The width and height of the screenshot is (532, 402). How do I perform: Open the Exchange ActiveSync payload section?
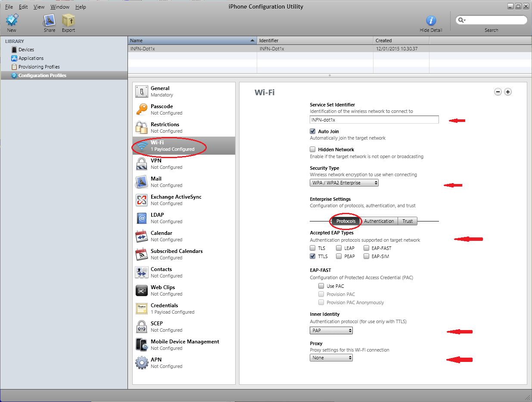click(184, 200)
